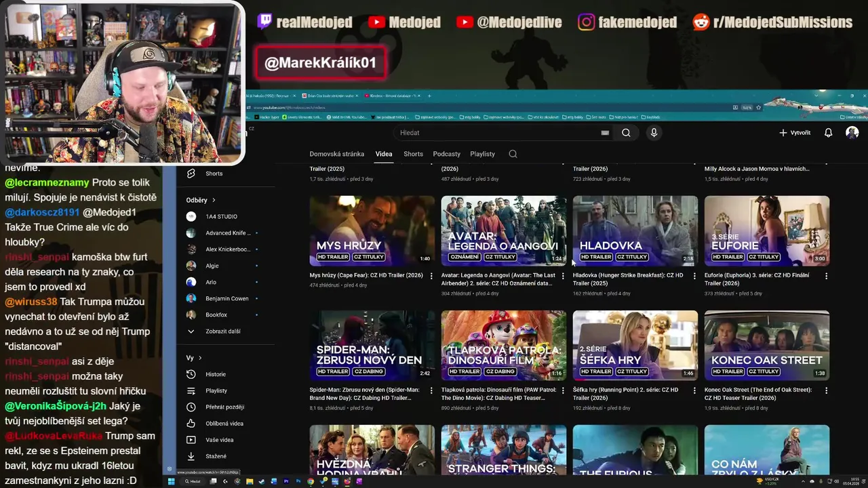The width and height of the screenshot is (868, 488).
Task: Play the Mys hrůzy trailer thumbnail
Action: (x=372, y=231)
